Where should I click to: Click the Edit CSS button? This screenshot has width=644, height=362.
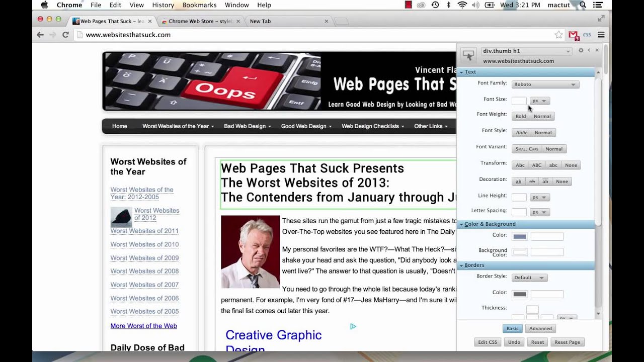coord(488,342)
